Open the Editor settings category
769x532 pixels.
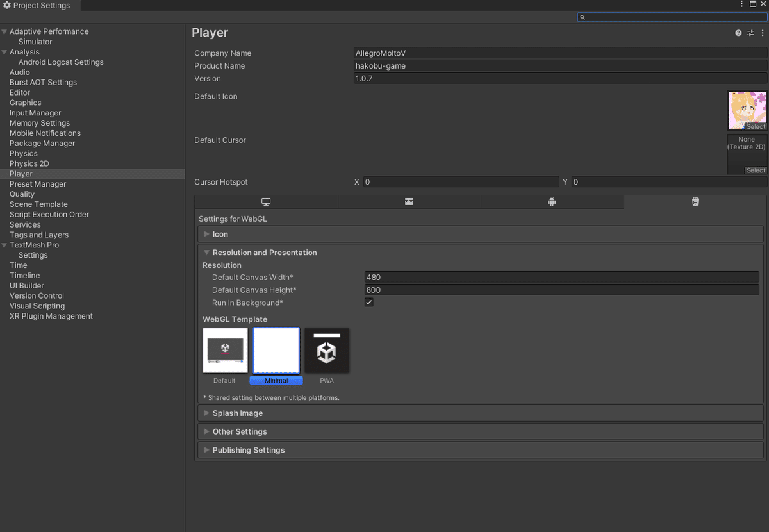[20, 92]
